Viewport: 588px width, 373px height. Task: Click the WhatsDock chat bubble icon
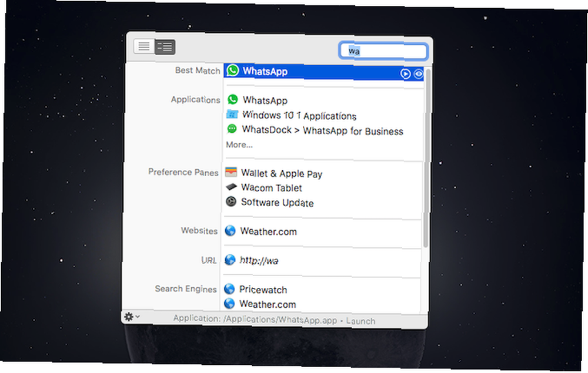pos(232,129)
